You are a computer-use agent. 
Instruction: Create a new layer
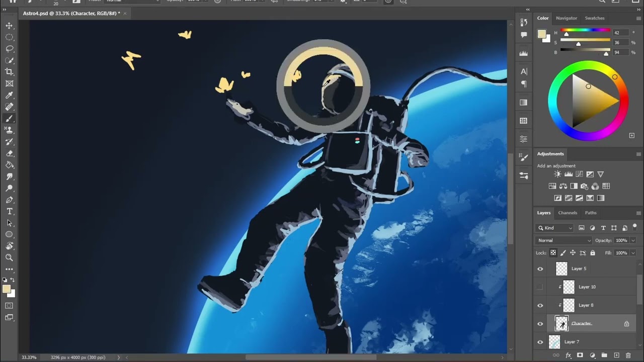[617, 355]
